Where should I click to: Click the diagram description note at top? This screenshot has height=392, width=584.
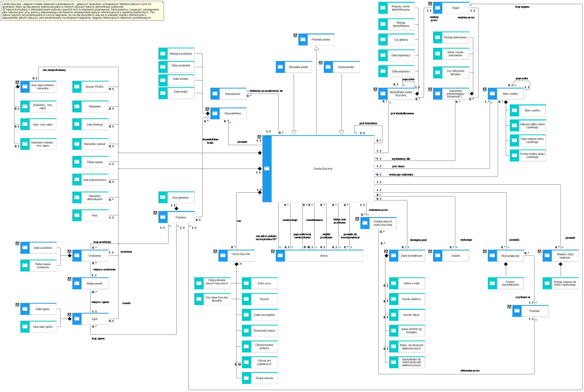coord(82,11)
